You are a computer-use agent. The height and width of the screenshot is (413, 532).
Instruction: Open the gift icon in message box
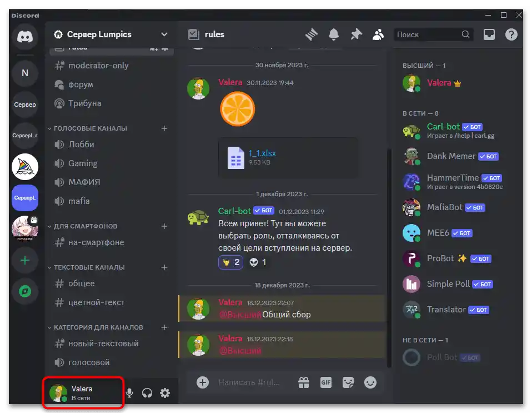304,382
